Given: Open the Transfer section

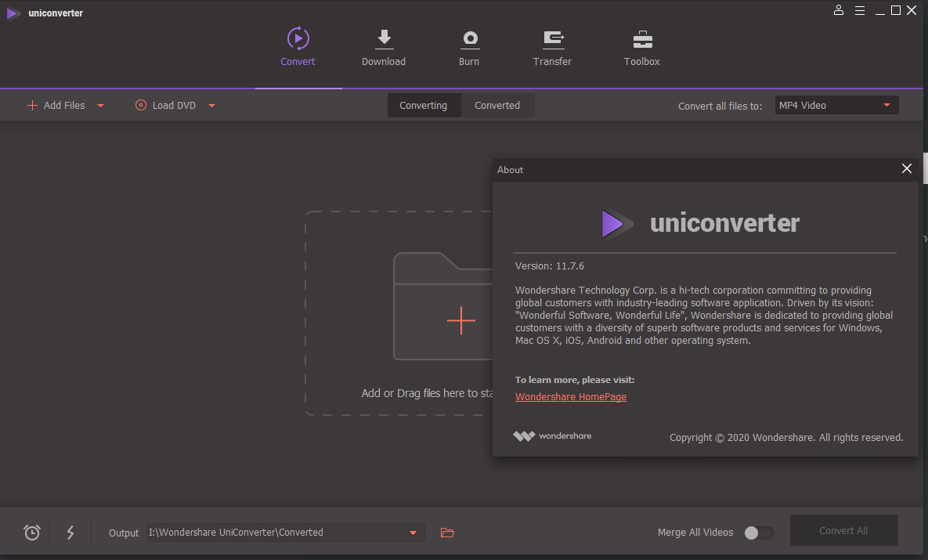Looking at the screenshot, I should (x=552, y=47).
